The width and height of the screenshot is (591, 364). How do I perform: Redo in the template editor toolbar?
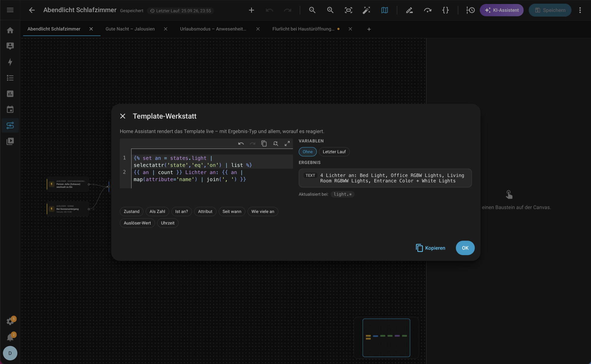pyautogui.click(x=252, y=143)
